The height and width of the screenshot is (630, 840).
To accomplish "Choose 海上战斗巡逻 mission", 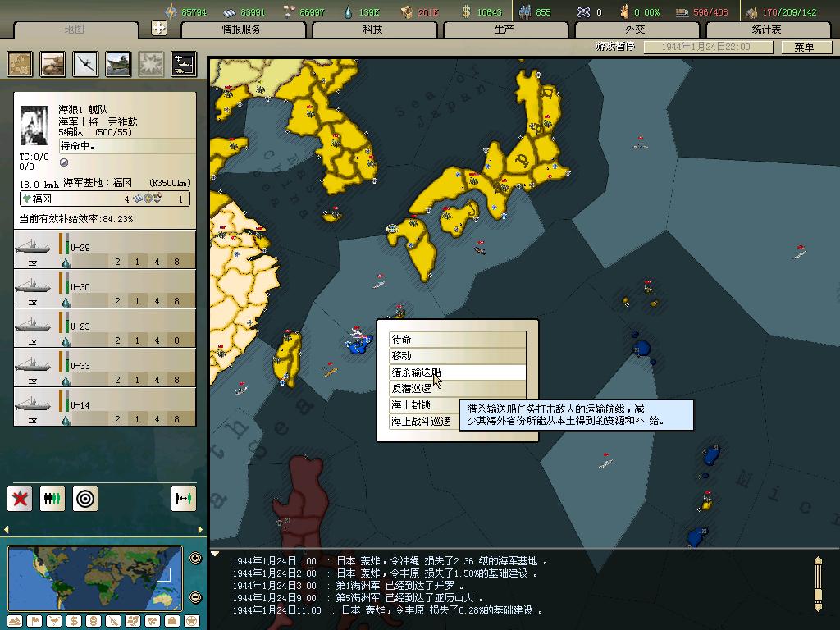I will click(424, 422).
